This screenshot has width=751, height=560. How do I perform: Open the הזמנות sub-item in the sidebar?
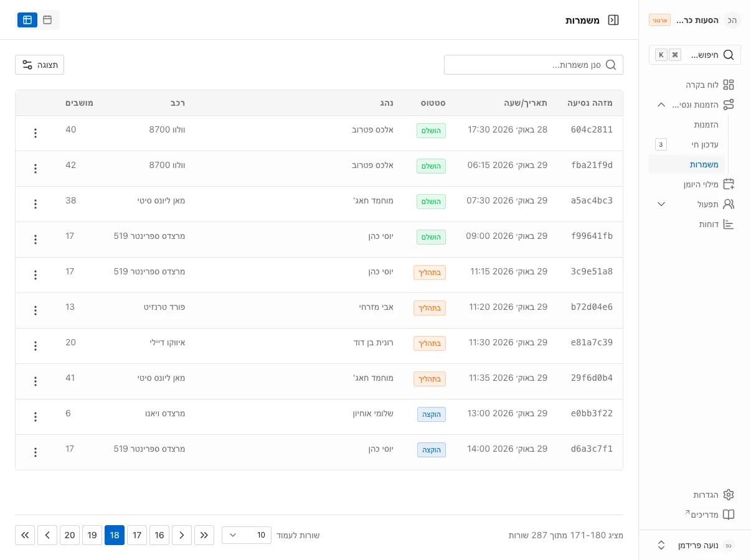[x=687, y=124]
